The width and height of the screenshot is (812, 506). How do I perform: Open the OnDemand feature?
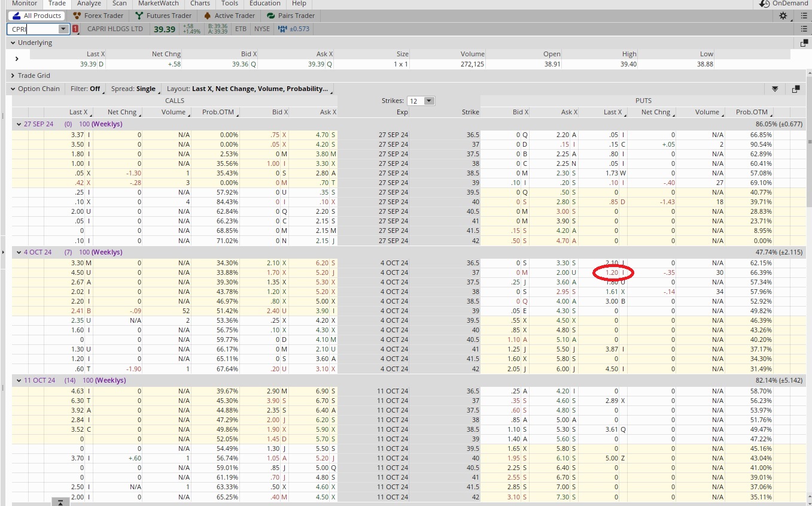click(783, 4)
